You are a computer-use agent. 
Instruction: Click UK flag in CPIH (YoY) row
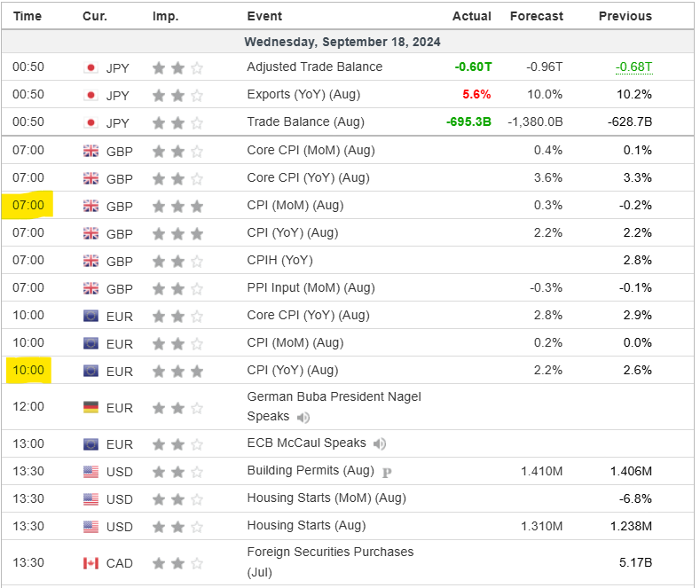click(90, 261)
